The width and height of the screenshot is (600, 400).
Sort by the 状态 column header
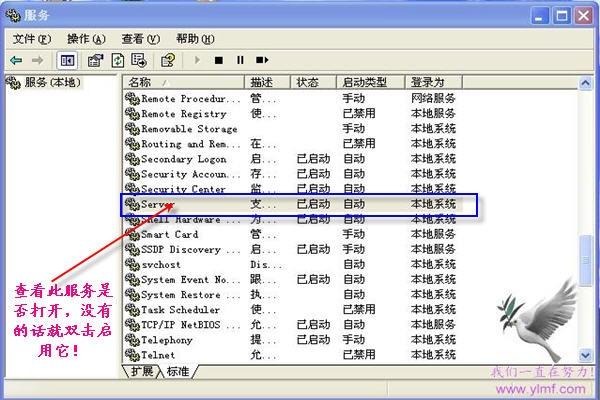coord(313,82)
